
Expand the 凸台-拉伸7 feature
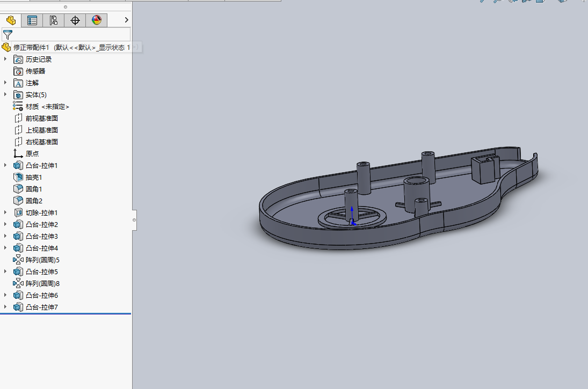point(5,306)
